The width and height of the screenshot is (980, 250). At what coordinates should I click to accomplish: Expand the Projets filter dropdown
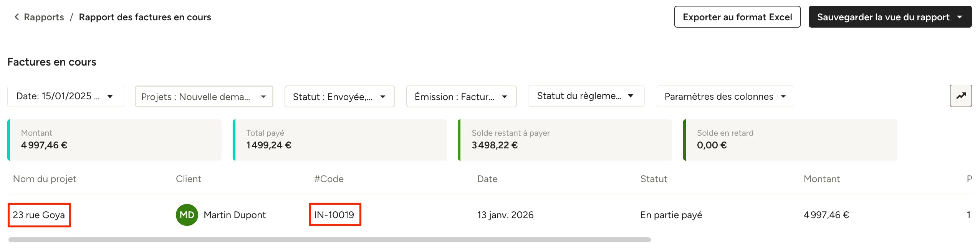(x=204, y=97)
